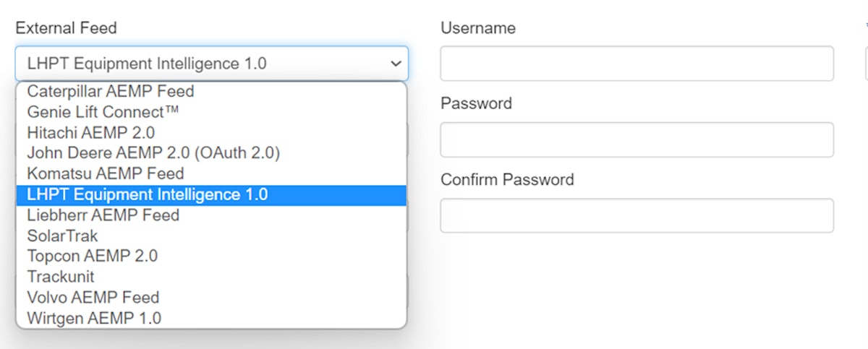Choose Wirtgen AEMP 1.0 entry

(x=94, y=318)
